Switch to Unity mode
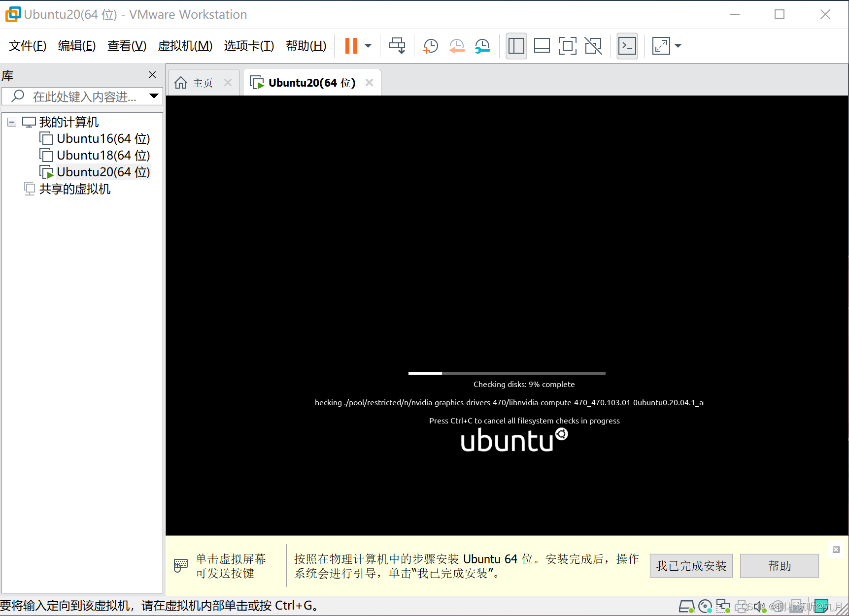 [593, 46]
